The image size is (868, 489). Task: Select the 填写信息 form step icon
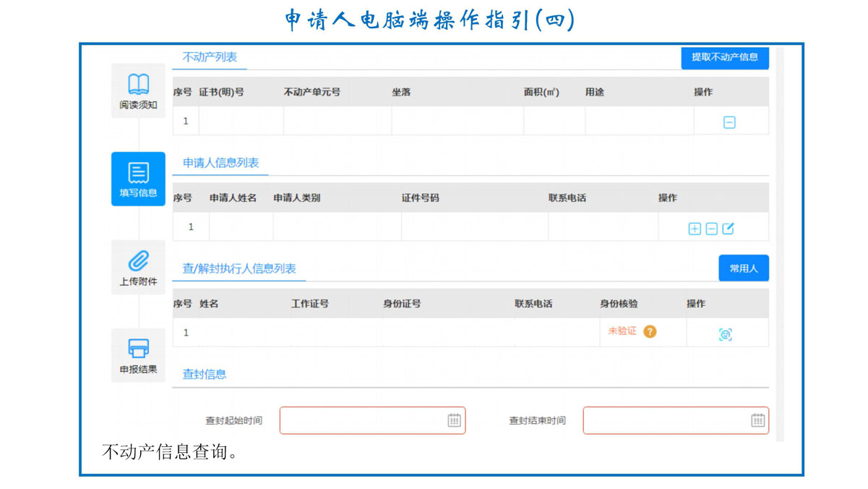click(138, 179)
